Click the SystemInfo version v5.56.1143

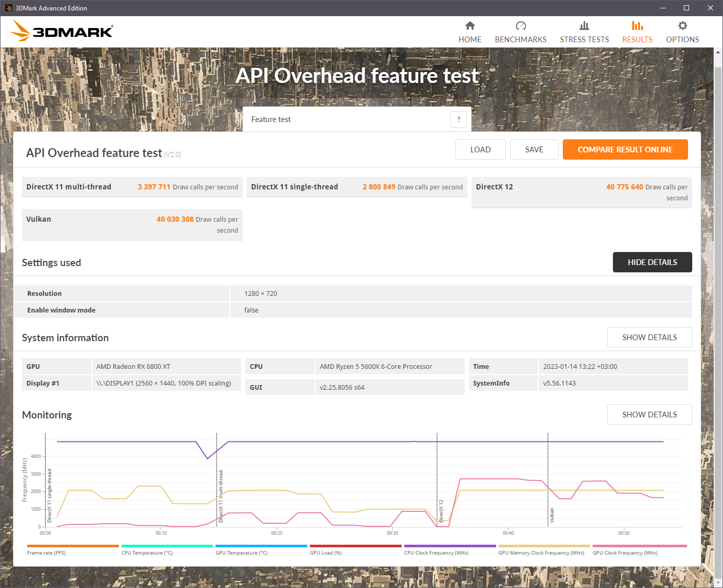(559, 383)
